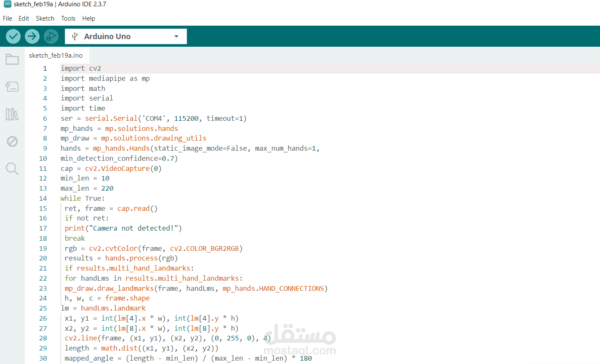Click line number 25 in the gutter

pyautogui.click(x=43, y=308)
